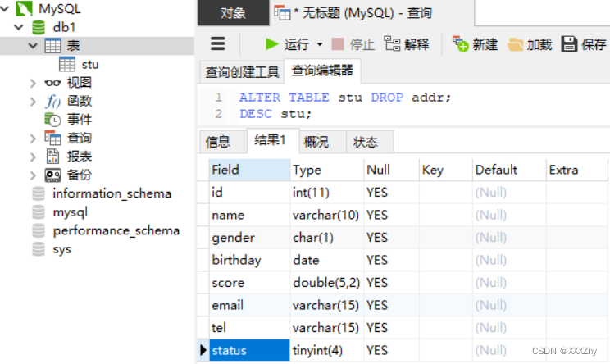Click the 新建 button label
Screen dimensions: 610x364
click(x=485, y=44)
